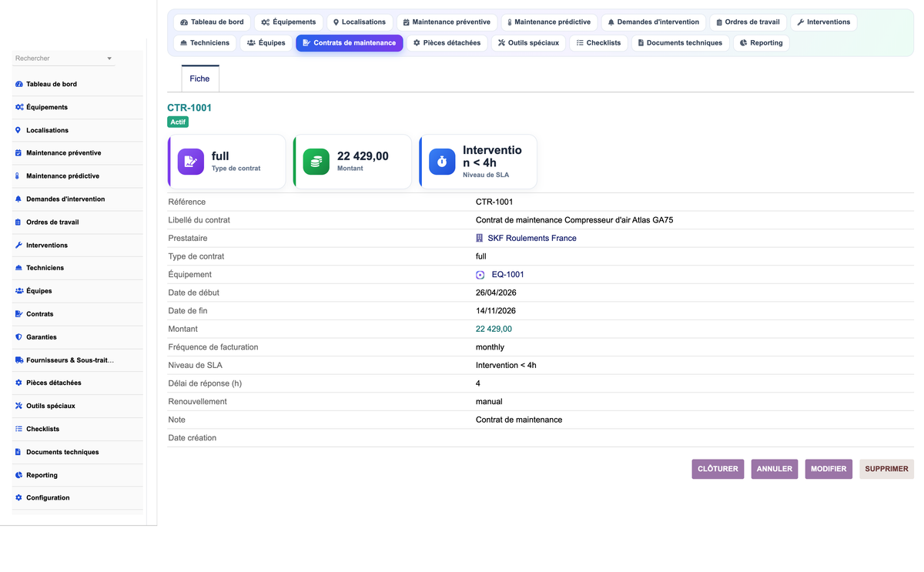Screen dimensions: 924x572
Task: Click the ANNULER button
Action: (x=775, y=469)
